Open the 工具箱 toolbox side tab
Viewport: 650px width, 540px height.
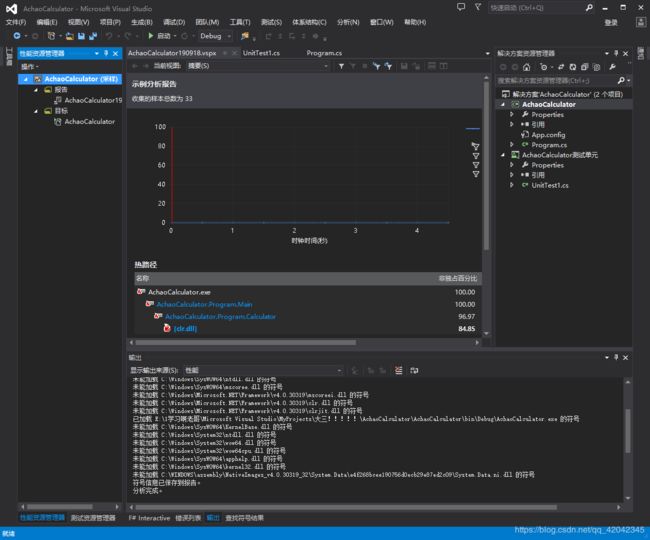[x=9, y=56]
